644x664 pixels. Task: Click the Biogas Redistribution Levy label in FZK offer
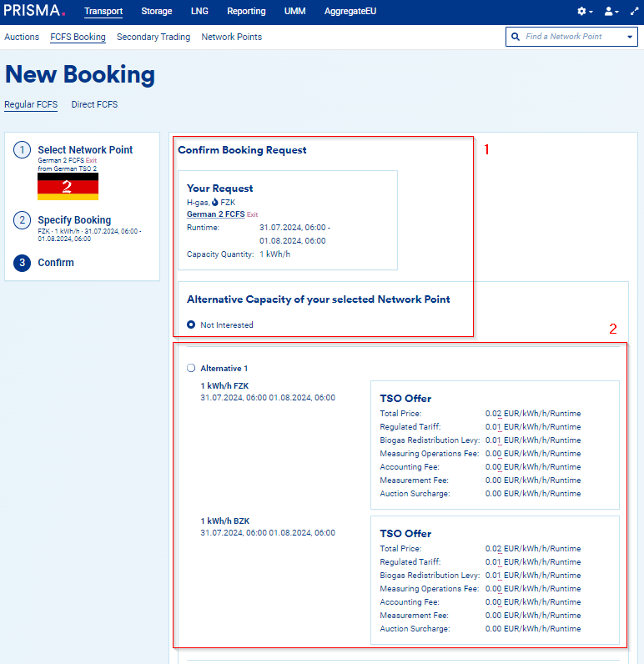point(430,440)
